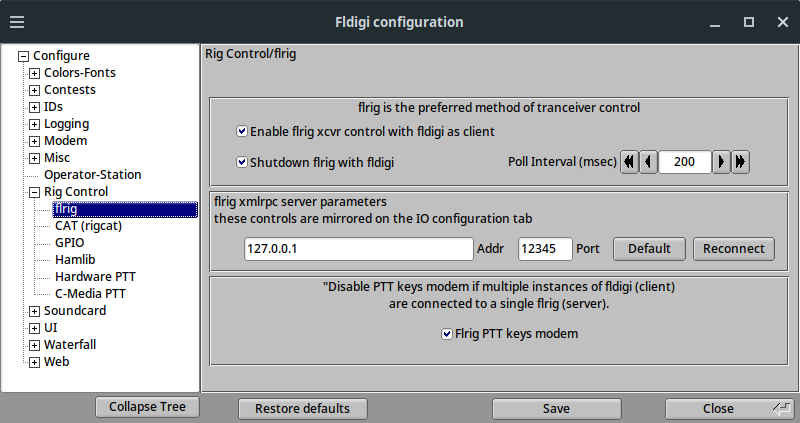Click the hamburger menu icon in title bar
The width and height of the screenshot is (800, 423).
pos(17,21)
